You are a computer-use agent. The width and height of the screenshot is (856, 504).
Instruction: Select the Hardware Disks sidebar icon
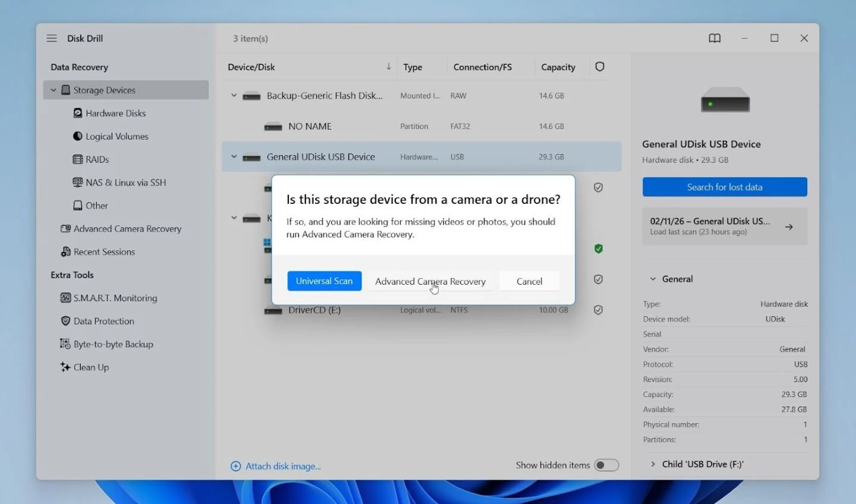[78, 113]
